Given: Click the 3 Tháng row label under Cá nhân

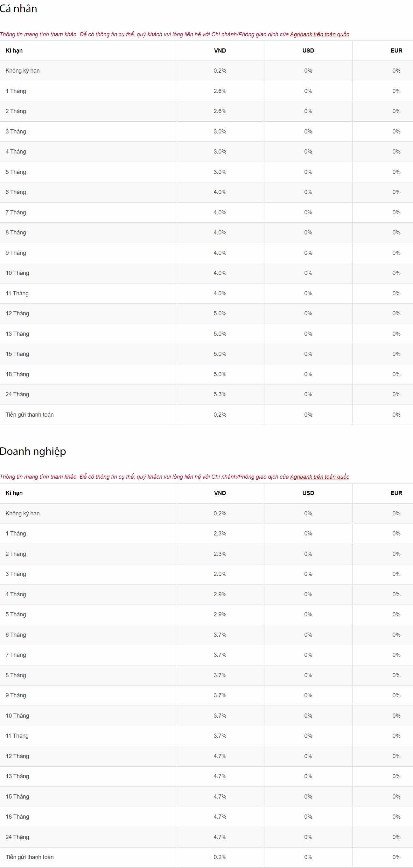Looking at the screenshot, I should click(x=16, y=132).
